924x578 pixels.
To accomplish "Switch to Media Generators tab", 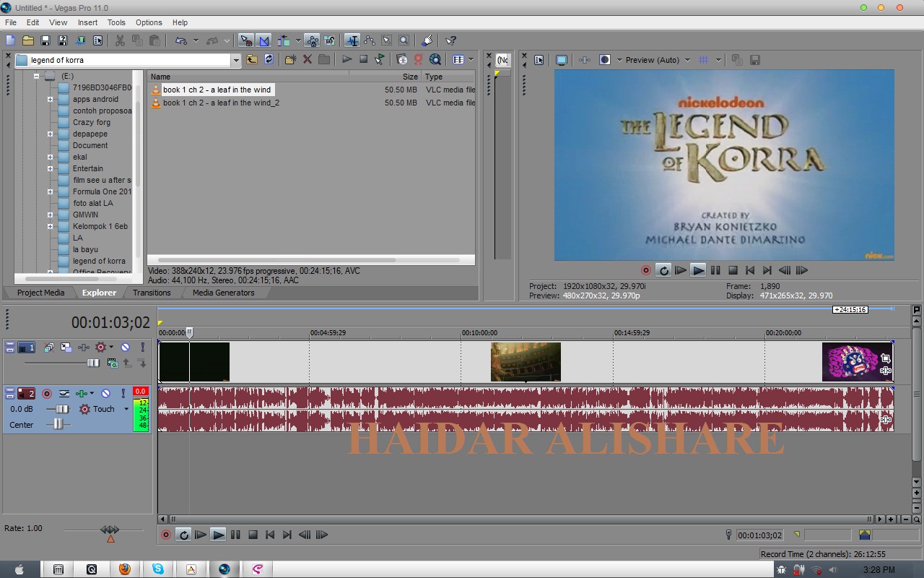I will pos(223,293).
